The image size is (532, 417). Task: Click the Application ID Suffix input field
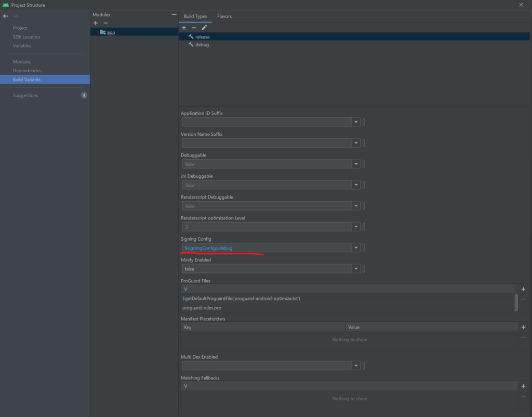[267, 122]
